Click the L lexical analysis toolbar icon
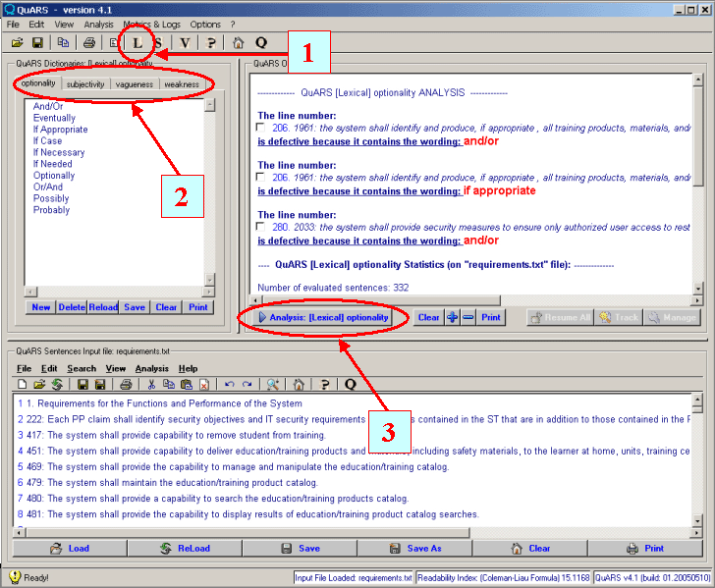This screenshot has height=588, width=715. 137,43
